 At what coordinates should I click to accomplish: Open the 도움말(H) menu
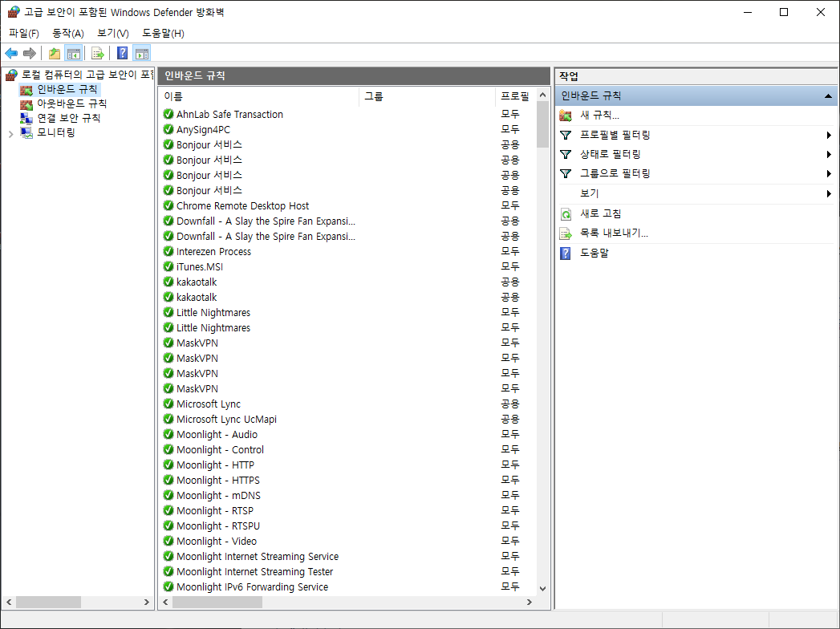(163, 33)
